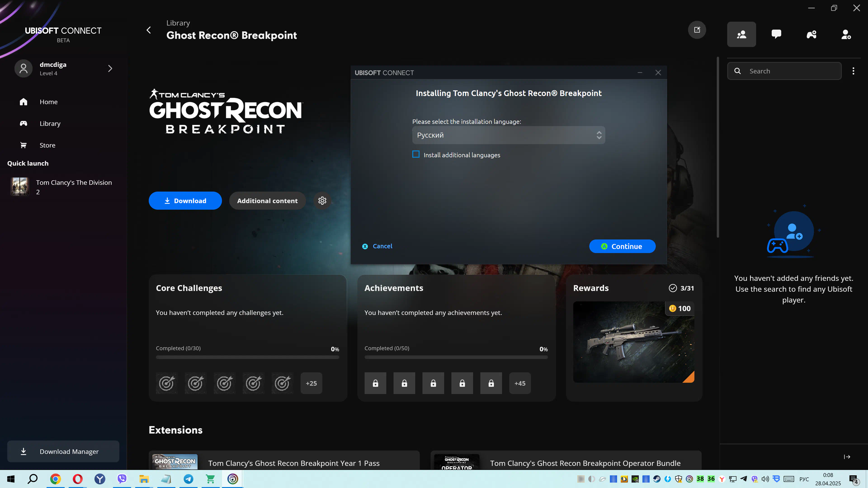Screen dimensions: 868x488
Task: Click the Rewards 3/31 checkmark counter
Action: tap(681, 288)
